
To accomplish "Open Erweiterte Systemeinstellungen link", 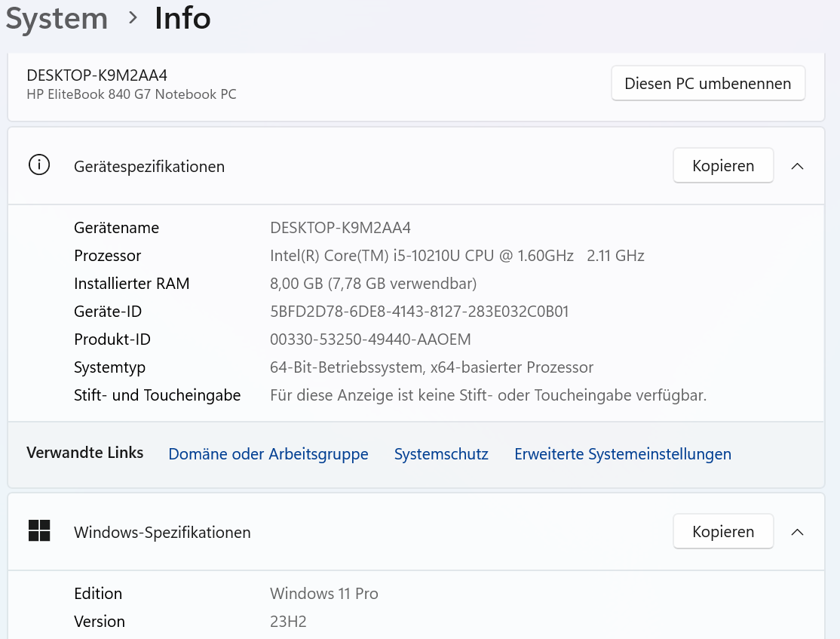I will pyautogui.click(x=623, y=454).
